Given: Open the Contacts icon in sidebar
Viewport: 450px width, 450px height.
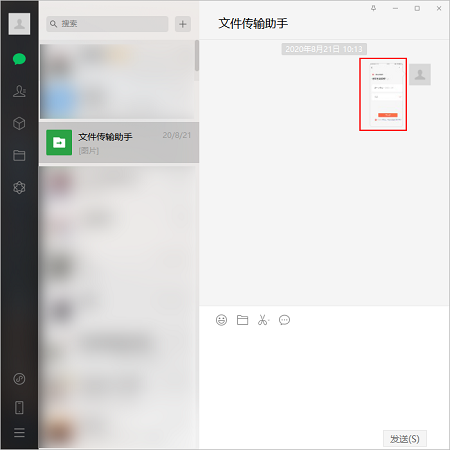Looking at the screenshot, I should click(19, 91).
